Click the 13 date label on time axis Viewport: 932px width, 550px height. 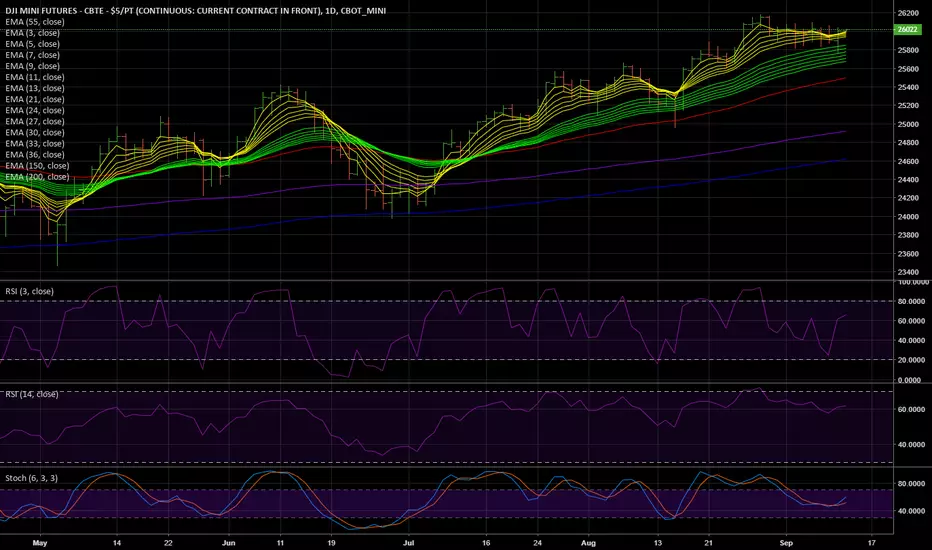[657, 543]
